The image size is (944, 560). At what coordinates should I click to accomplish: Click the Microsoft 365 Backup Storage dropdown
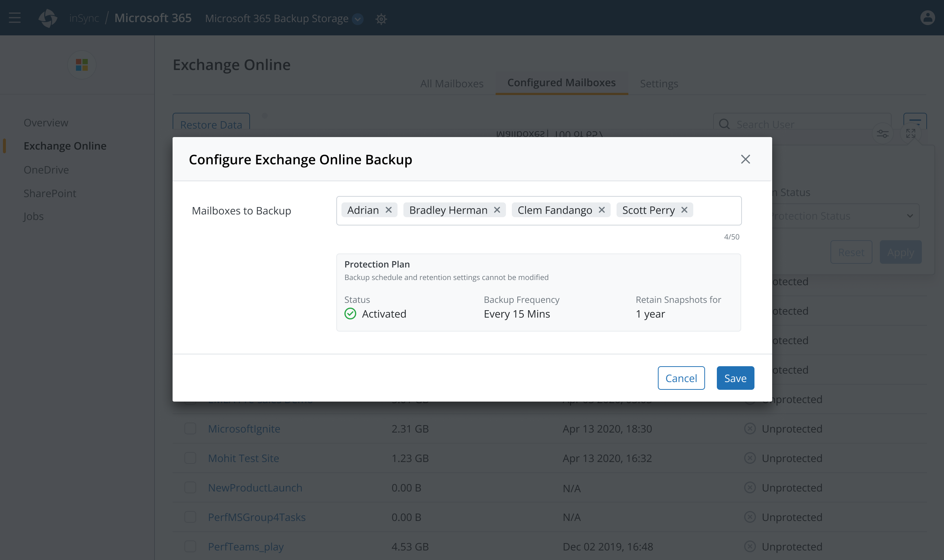(358, 18)
